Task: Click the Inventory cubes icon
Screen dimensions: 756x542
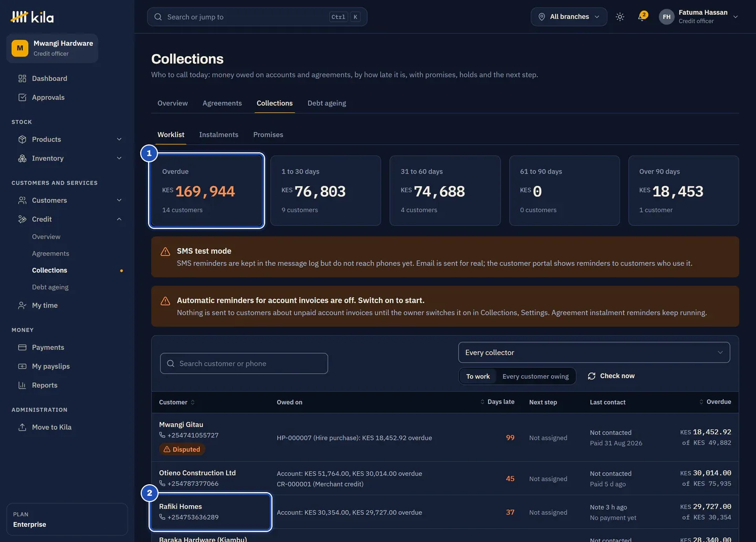Action: pos(22,158)
